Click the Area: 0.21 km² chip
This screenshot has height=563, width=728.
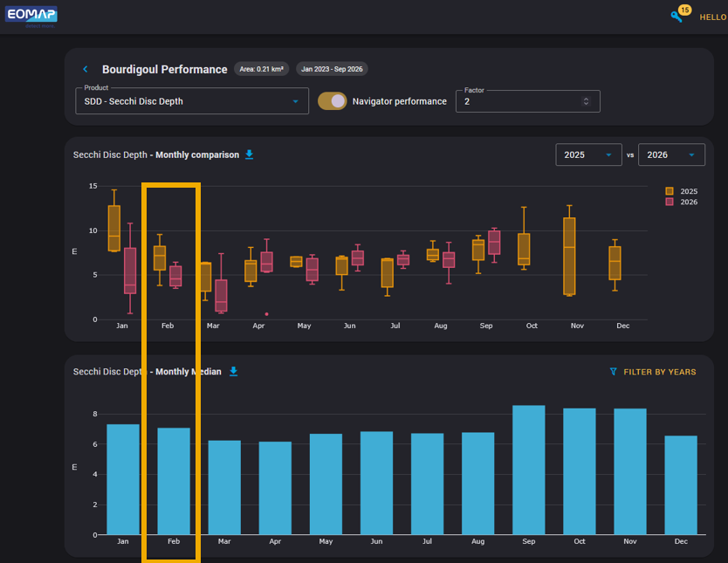261,69
